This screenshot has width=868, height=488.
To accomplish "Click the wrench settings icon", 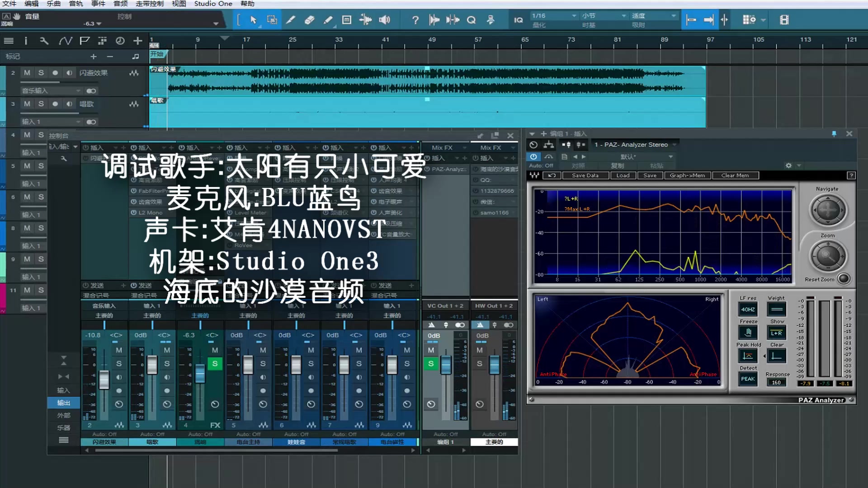I will [44, 41].
